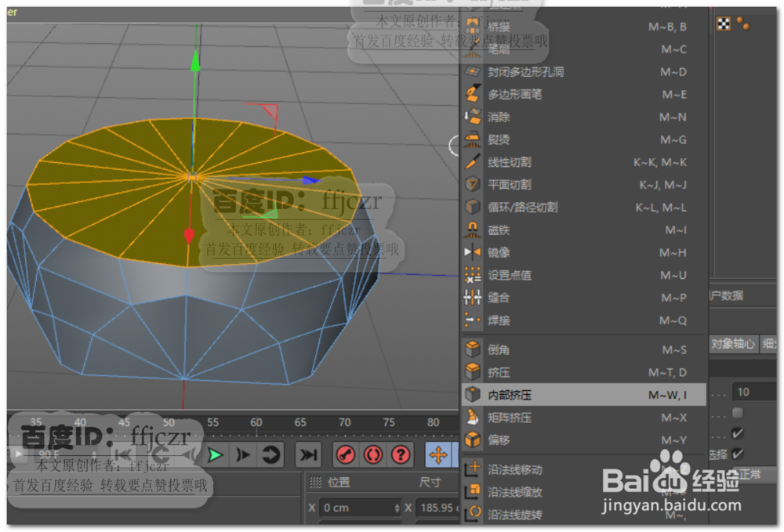The image size is (784, 532).
Task: Choose 沿法线缩放 scale along normals
Action: point(583,492)
